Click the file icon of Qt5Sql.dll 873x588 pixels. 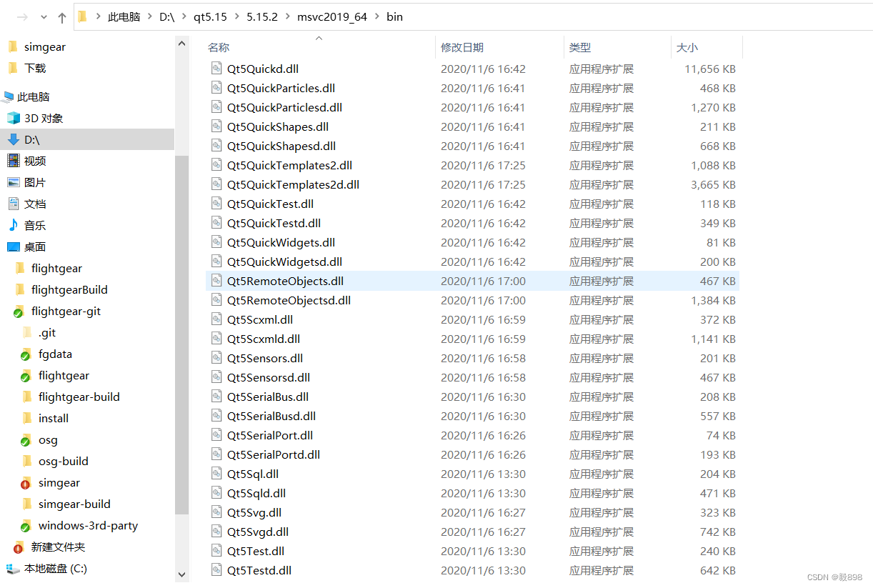click(216, 474)
